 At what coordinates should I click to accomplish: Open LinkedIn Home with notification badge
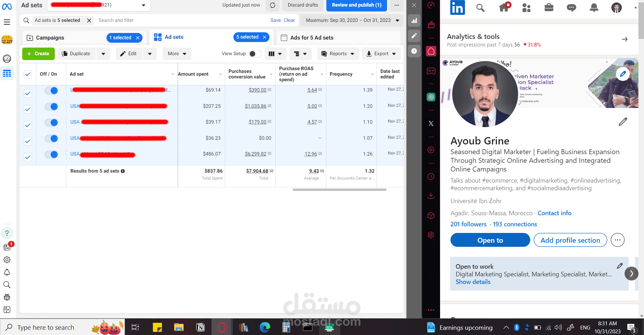point(504,7)
